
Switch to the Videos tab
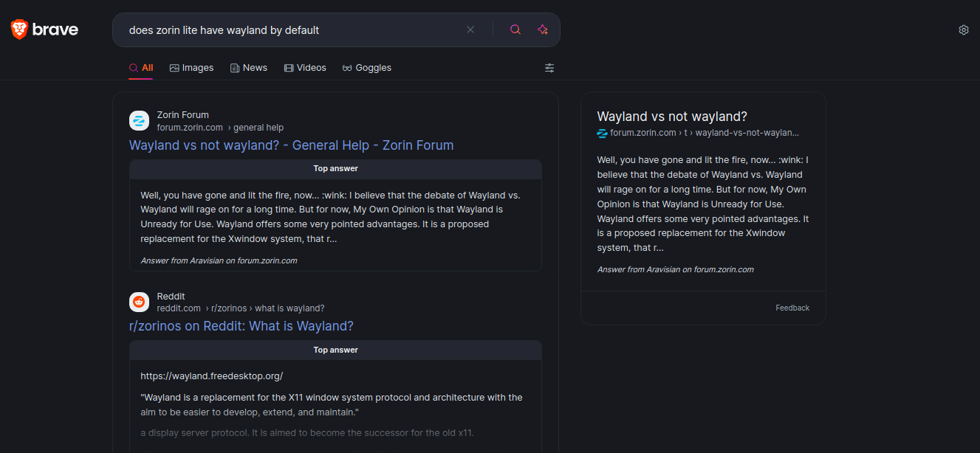coord(305,68)
